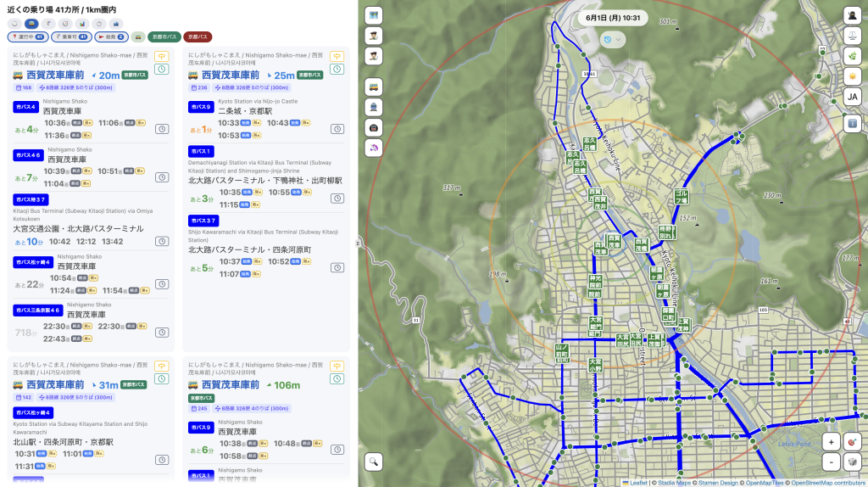Toggle the 乗車可 41 filter pill
Image resolution: width=868 pixels, height=487 pixels.
[71, 37]
